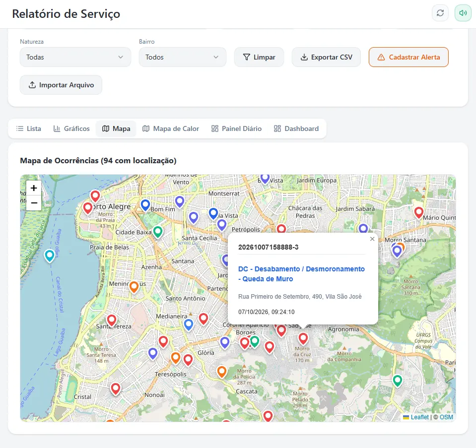Open the Painel Diário tab
This screenshot has width=476, height=448.
tap(236, 128)
